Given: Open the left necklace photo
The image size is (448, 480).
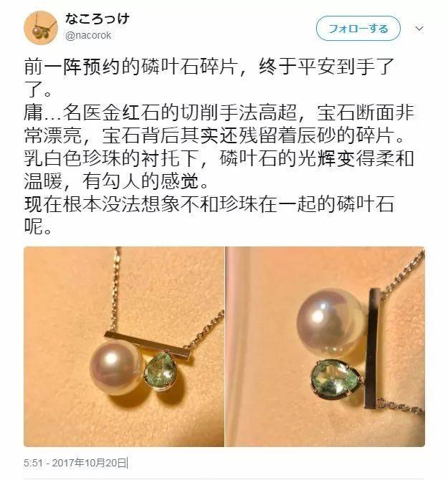Looking at the screenshot, I should coord(124,347).
